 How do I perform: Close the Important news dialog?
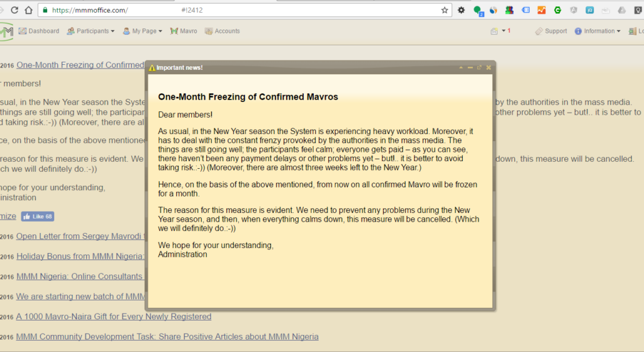click(488, 67)
